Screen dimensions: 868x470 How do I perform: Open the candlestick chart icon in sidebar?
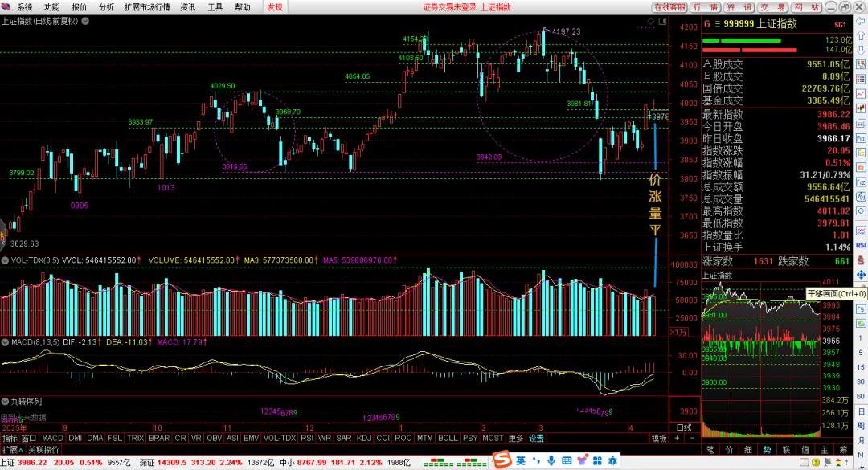[x=861, y=108]
